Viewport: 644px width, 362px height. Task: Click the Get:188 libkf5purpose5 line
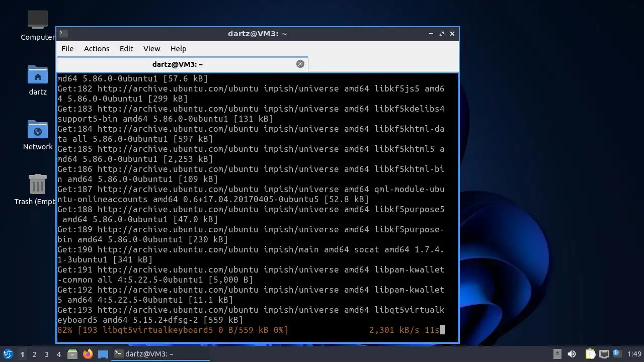[251, 214]
